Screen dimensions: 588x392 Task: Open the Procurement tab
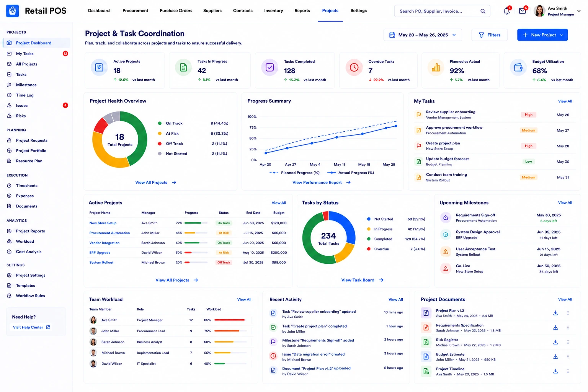coord(135,11)
